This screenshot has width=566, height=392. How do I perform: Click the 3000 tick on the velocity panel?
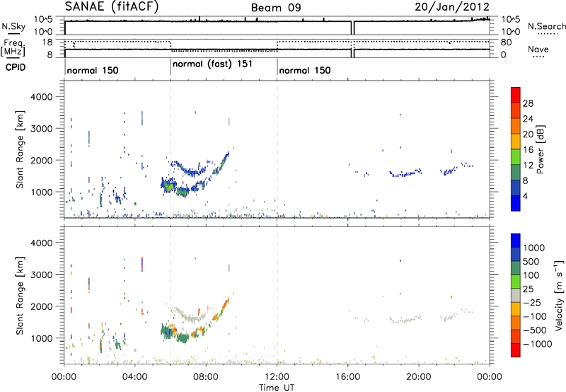coord(41,275)
